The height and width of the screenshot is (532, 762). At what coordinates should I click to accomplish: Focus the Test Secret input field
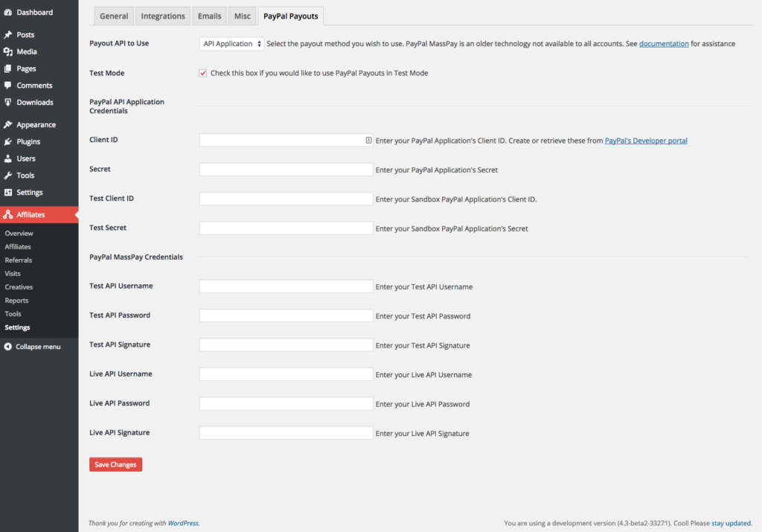(x=286, y=228)
